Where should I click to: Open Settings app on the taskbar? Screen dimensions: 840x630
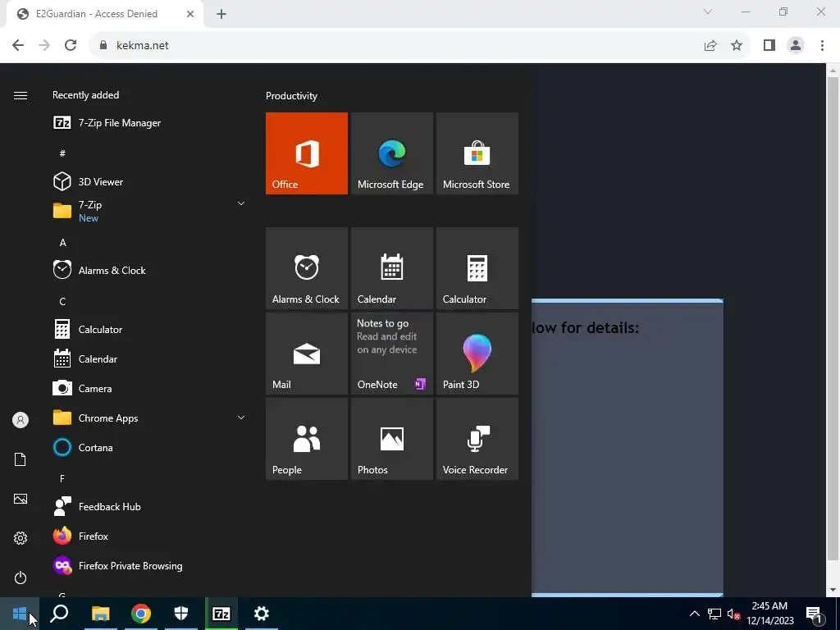[262, 614]
